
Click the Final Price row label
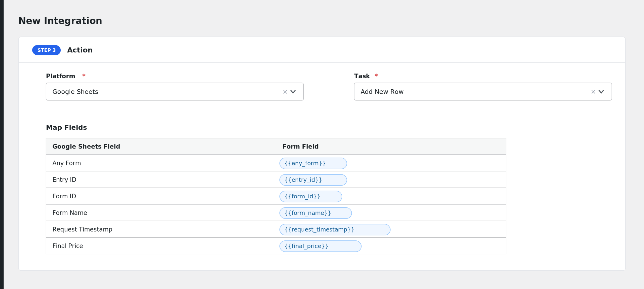(x=68, y=246)
